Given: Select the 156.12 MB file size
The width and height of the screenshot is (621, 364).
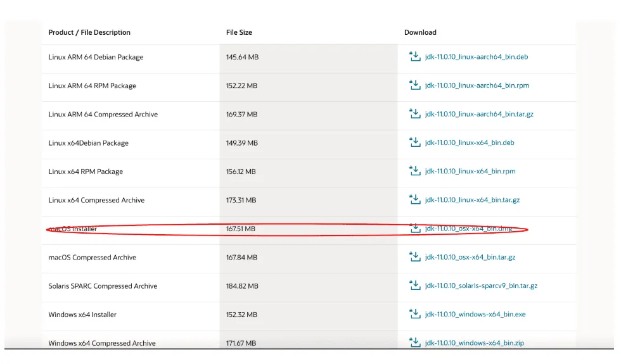Looking at the screenshot, I should click(241, 172).
